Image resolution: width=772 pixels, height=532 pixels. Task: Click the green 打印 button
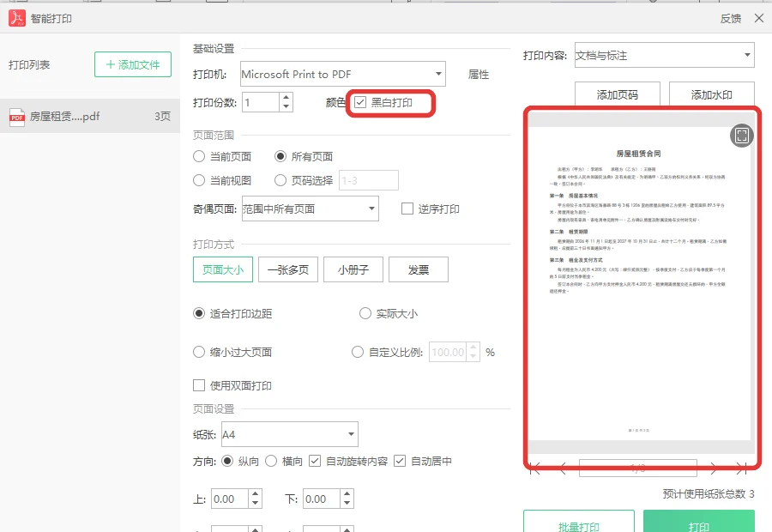(699, 523)
